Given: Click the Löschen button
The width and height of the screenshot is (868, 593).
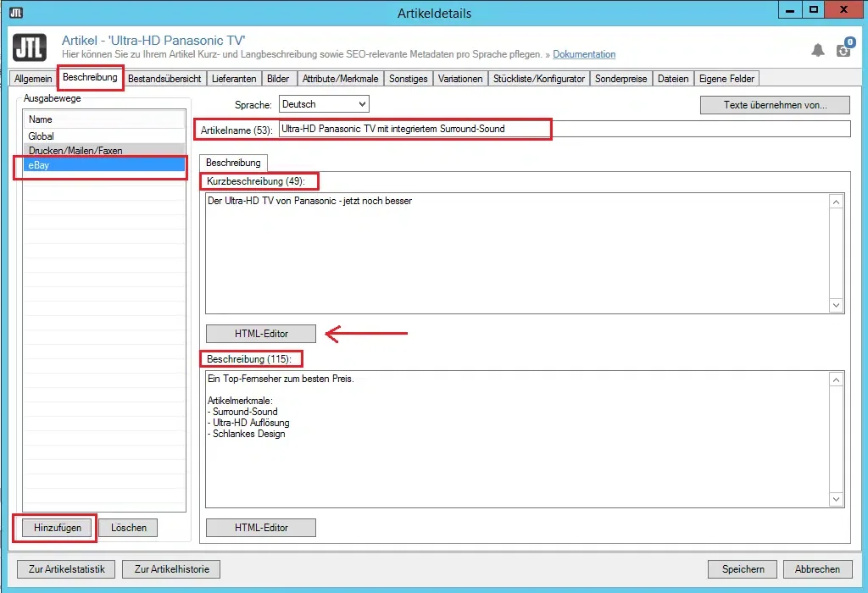Looking at the screenshot, I should (x=129, y=528).
